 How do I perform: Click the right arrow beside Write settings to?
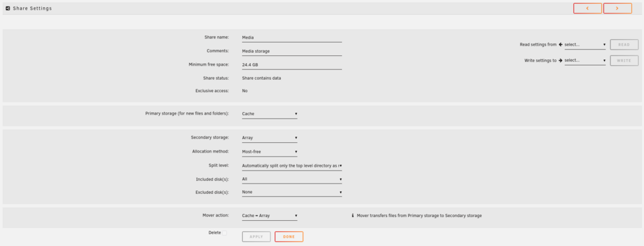[x=561, y=61]
